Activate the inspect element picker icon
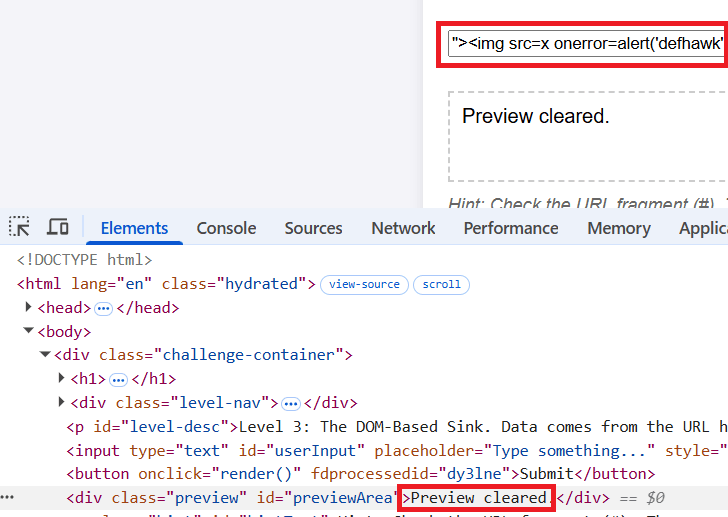728x517 pixels. tap(19, 228)
